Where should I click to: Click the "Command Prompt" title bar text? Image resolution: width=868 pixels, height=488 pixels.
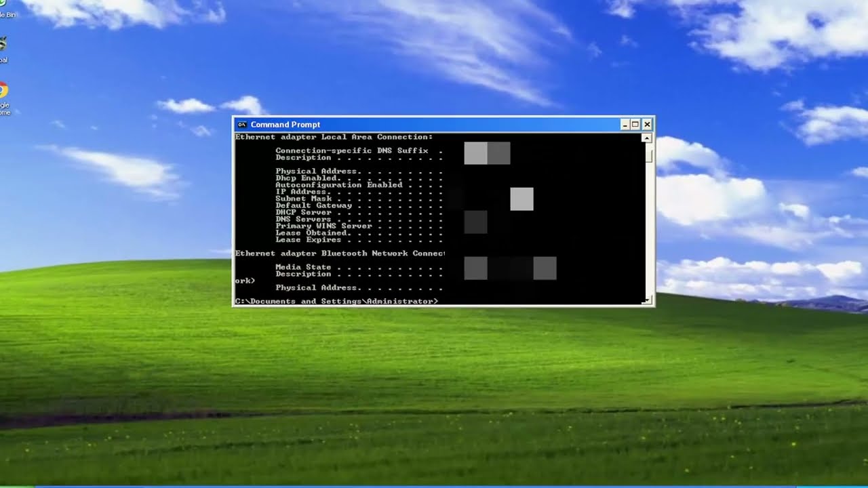pos(285,125)
